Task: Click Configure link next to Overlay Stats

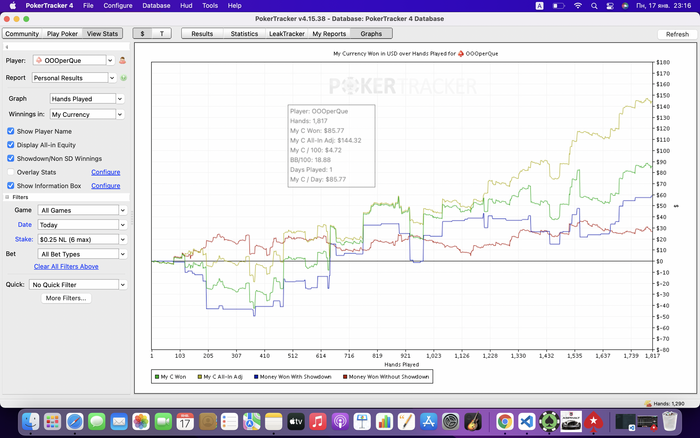Action: [x=106, y=172]
